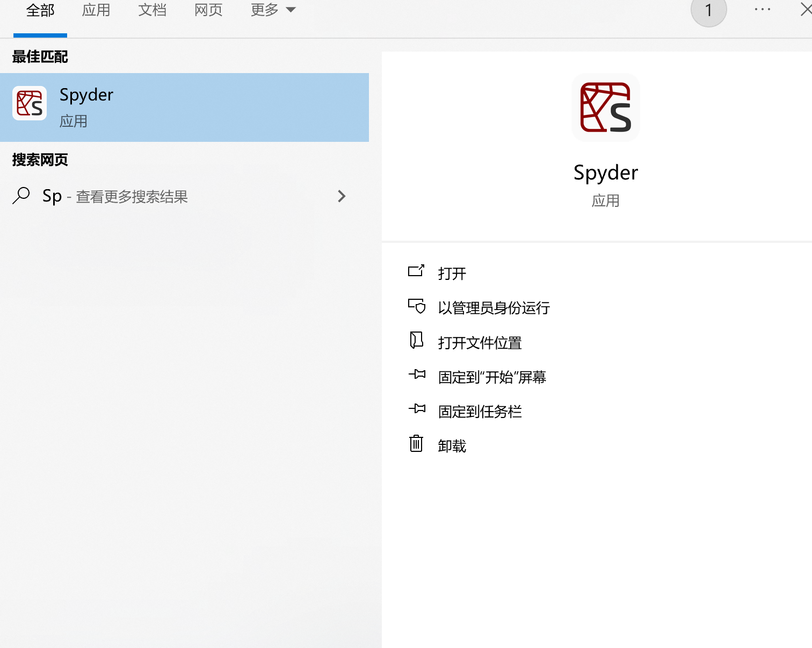The width and height of the screenshot is (812, 648).
Task: Click the ellipsis options menu at top right
Action: coord(762,9)
